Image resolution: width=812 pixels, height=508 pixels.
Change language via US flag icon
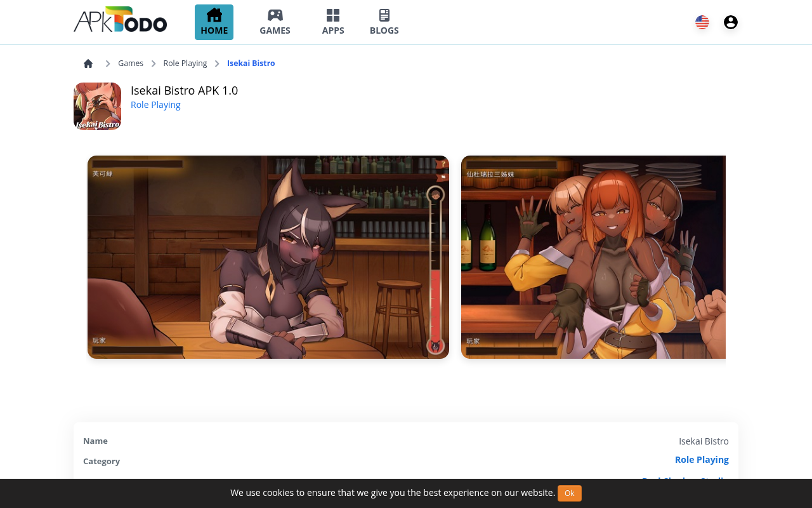coord(702,22)
